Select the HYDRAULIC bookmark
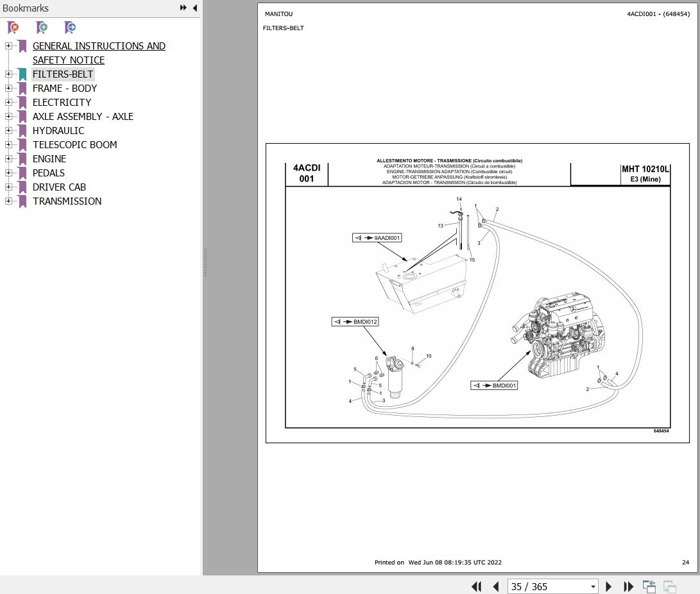 (x=58, y=131)
